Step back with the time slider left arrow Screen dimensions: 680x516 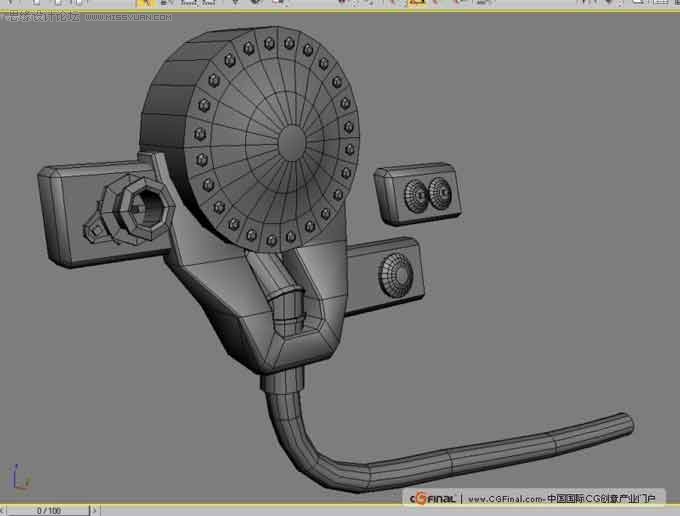[x=3, y=510]
